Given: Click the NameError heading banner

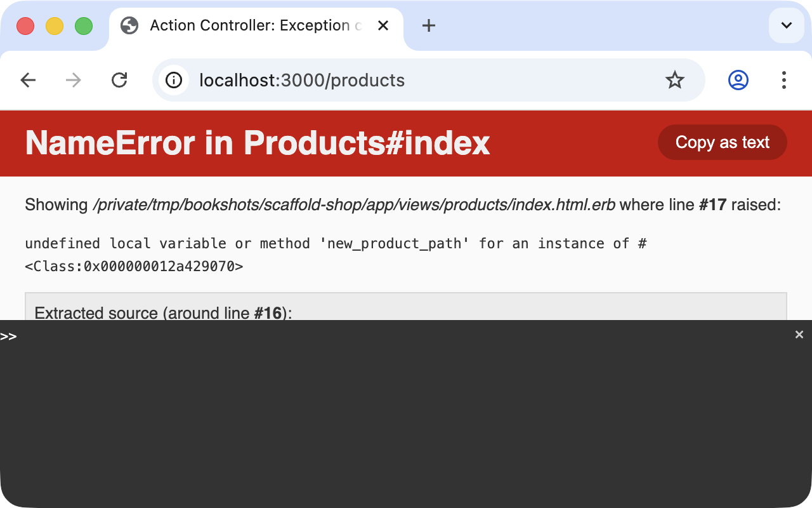Looking at the screenshot, I should point(257,143).
